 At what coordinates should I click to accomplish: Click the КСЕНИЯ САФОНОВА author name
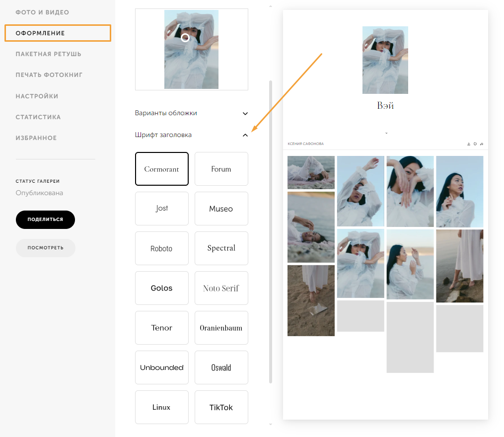pos(306,144)
